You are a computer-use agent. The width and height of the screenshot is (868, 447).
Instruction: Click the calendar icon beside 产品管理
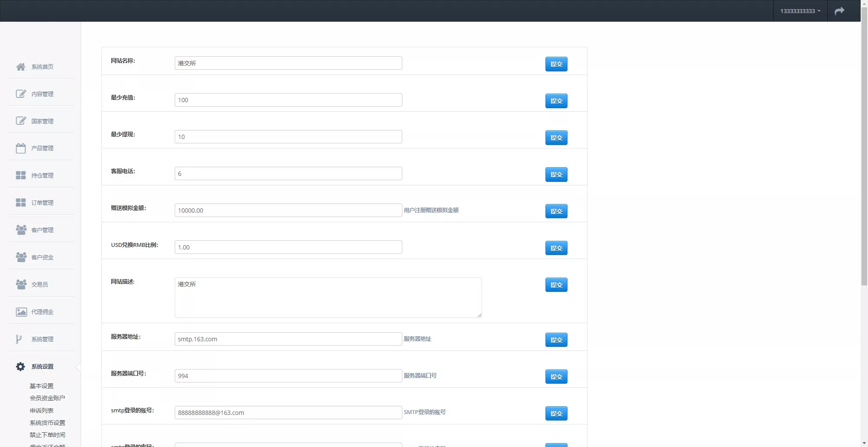coord(21,148)
